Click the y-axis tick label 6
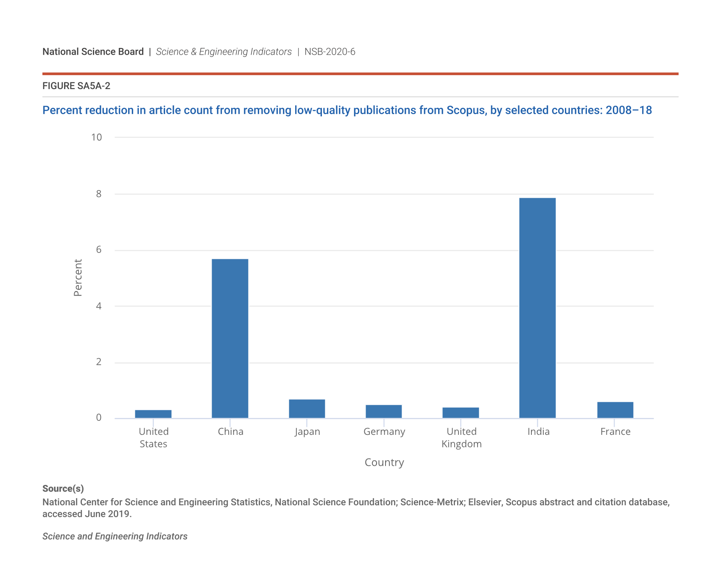Image resolution: width=721 pixels, height=588 pixels. 99,249
